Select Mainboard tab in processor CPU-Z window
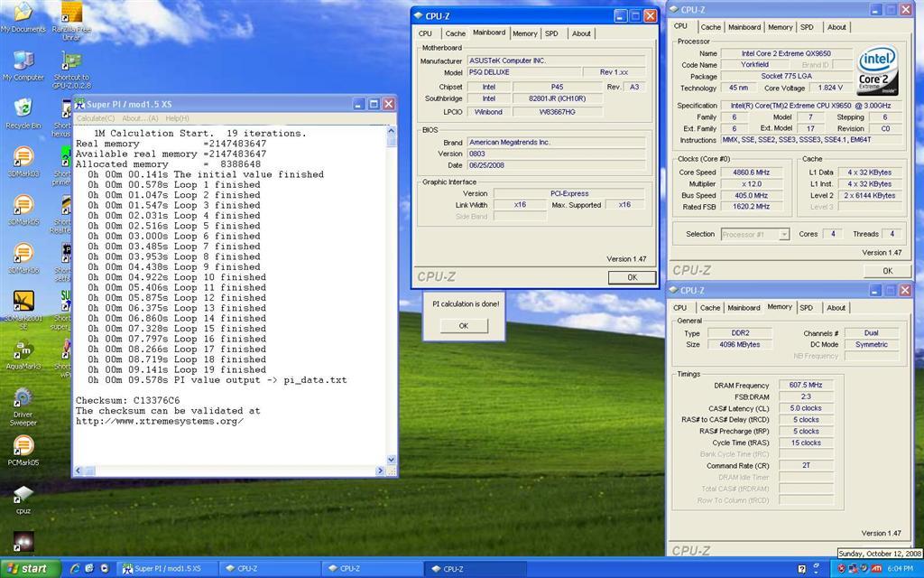 [x=744, y=27]
